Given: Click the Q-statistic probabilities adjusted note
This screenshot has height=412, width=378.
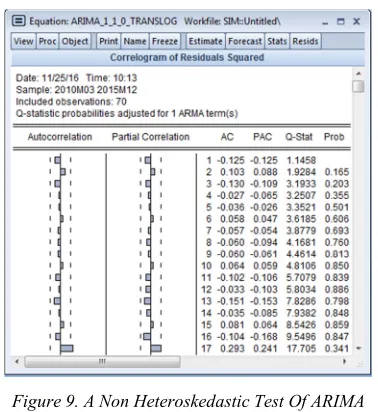Looking at the screenshot, I should (x=127, y=113).
